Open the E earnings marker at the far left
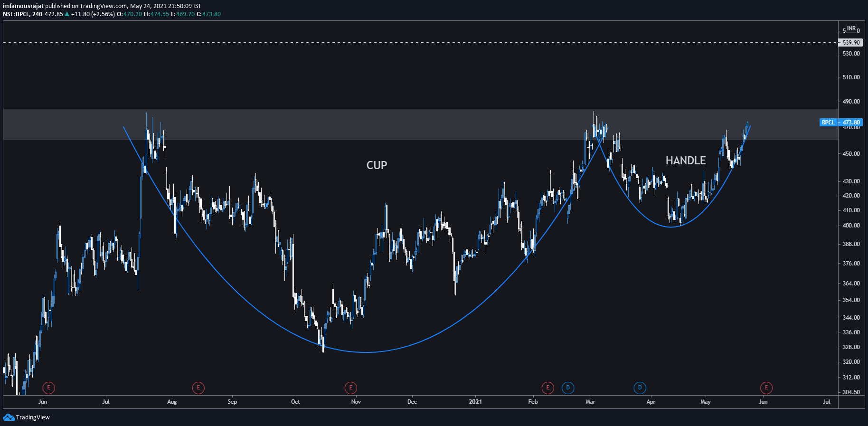The height and width of the screenshot is (426, 868). 48,388
